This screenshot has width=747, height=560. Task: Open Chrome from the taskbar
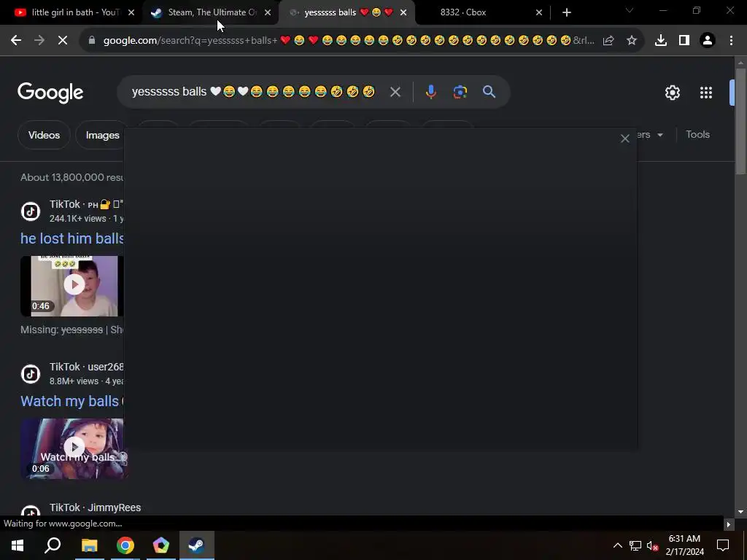coord(125,545)
